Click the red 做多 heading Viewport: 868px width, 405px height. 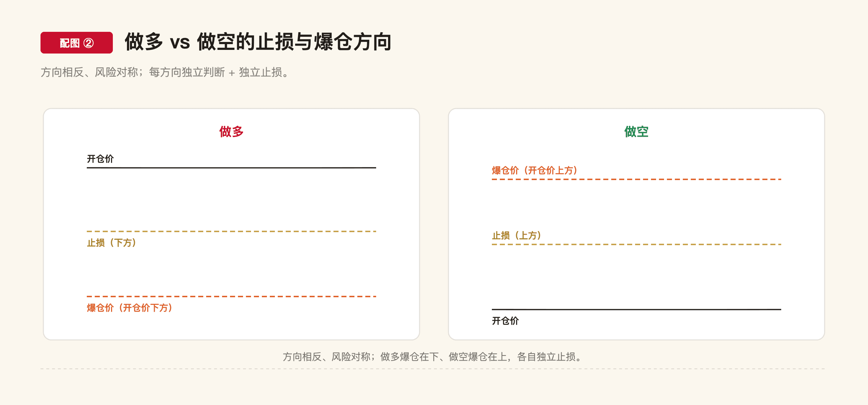click(x=231, y=132)
